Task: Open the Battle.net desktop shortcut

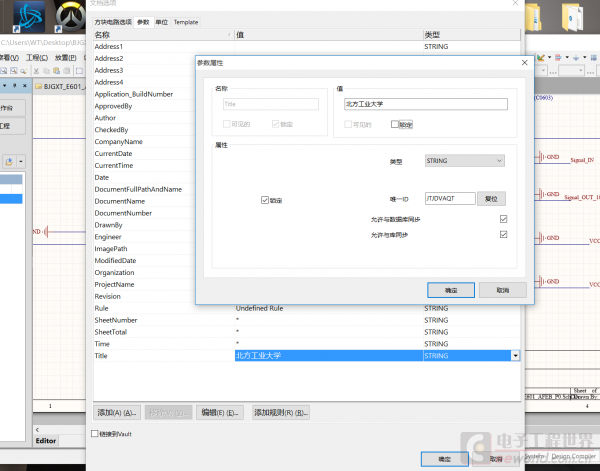Action: pos(29,16)
